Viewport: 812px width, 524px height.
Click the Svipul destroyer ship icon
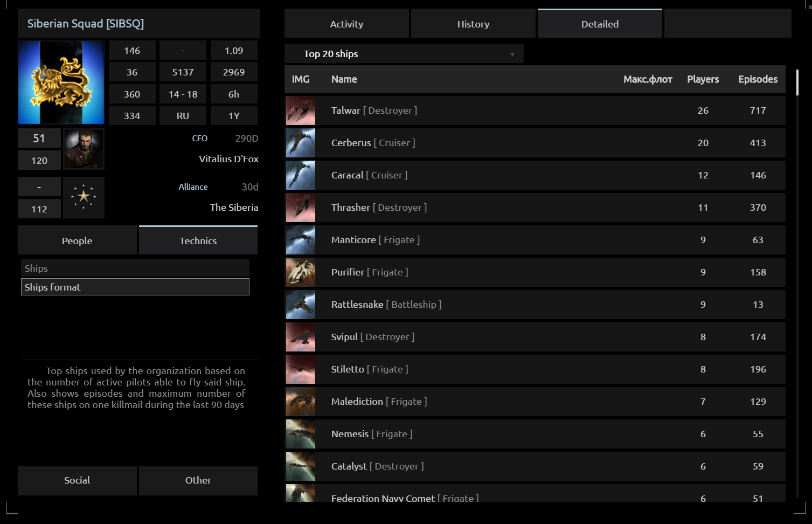coord(301,337)
